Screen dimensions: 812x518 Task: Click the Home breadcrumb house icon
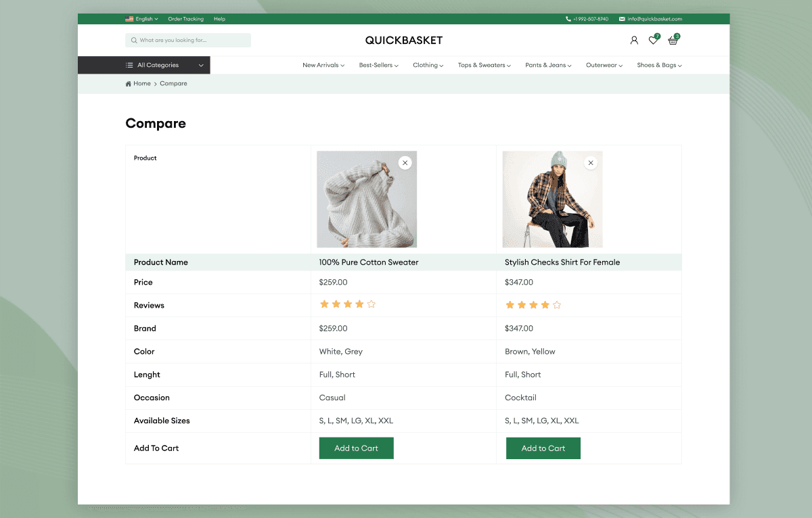tap(128, 83)
